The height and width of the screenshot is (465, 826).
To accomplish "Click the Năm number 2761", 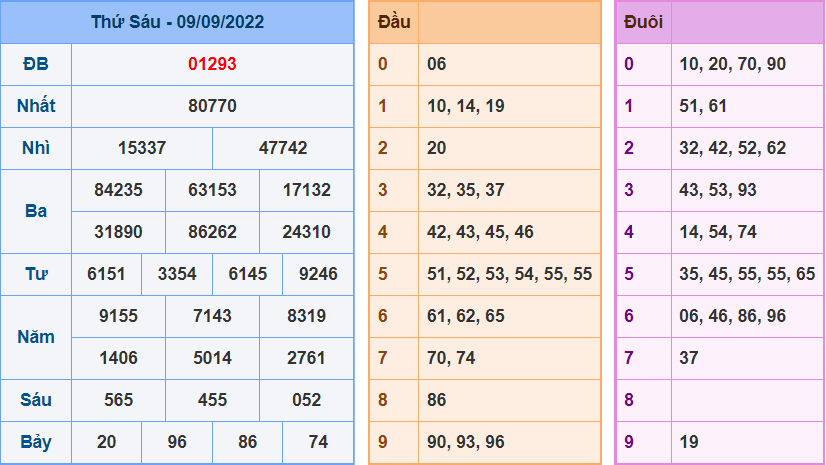I will (x=307, y=358).
